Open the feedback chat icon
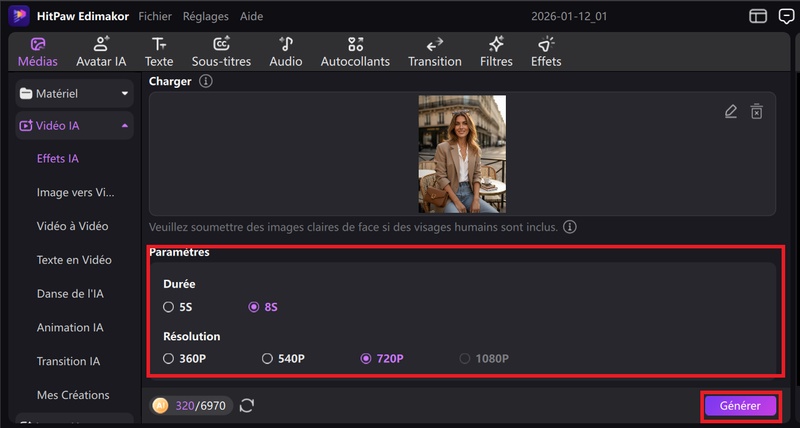Screen dimensions: 800x428 [x=786, y=16]
